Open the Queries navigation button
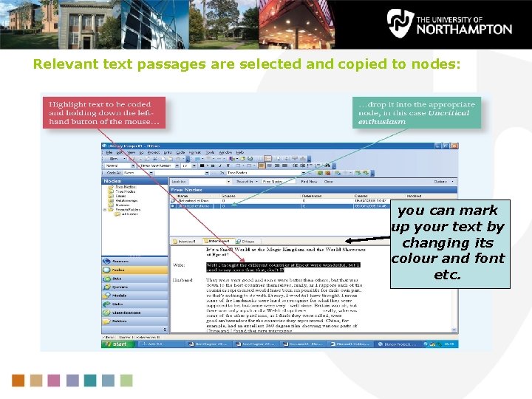 [x=134, y=287]
